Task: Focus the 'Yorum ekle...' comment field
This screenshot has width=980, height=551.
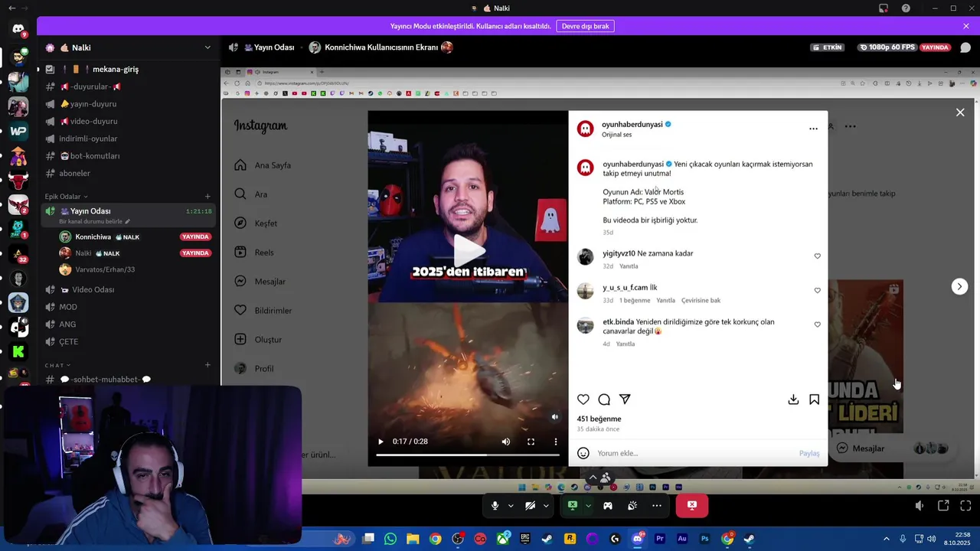Action: (695, 453)
